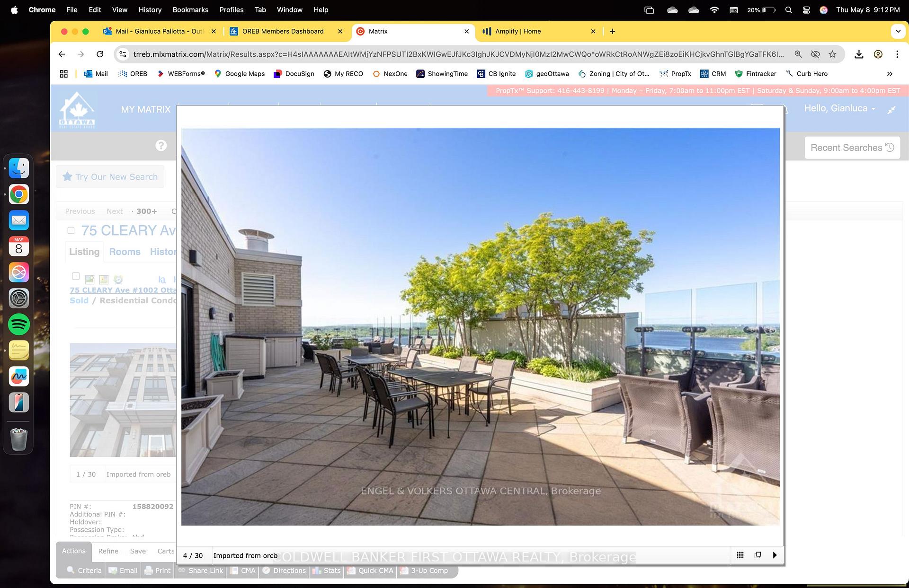The width and height of the screenshot is (909, 588).
Task: Open the DocuSign bookmark
Action: pos(294,74)
